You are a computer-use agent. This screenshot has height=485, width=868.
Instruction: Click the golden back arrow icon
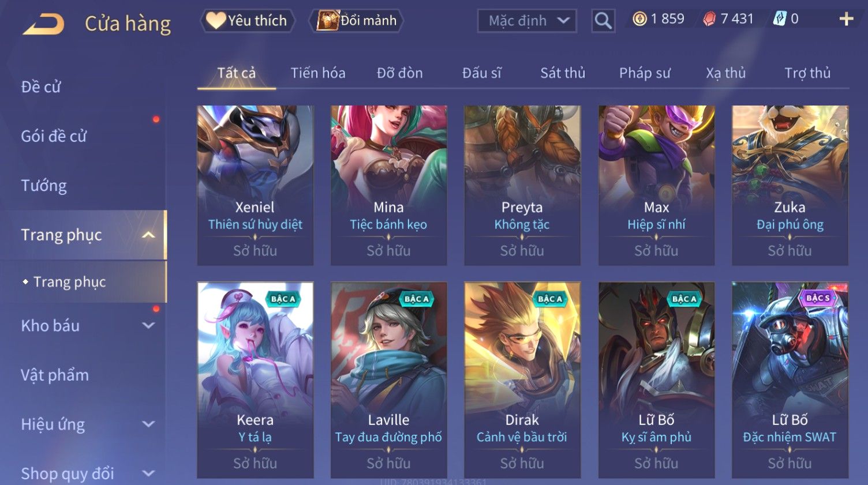[x=43, y=24]
